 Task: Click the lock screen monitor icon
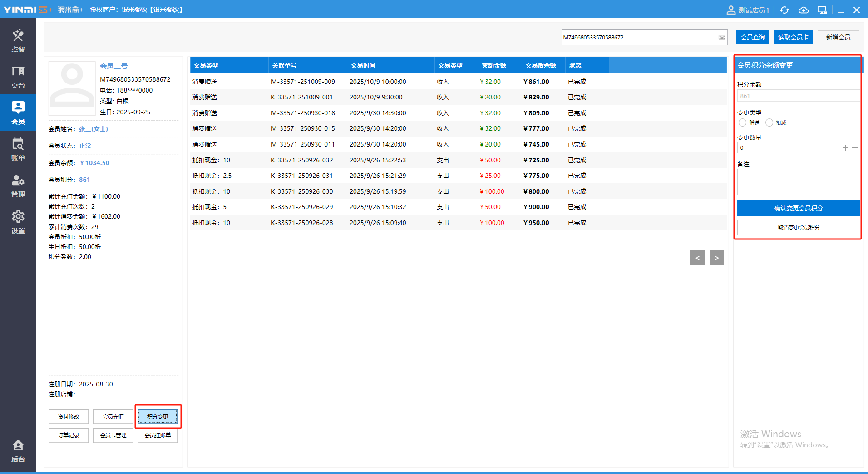point(822,10)
